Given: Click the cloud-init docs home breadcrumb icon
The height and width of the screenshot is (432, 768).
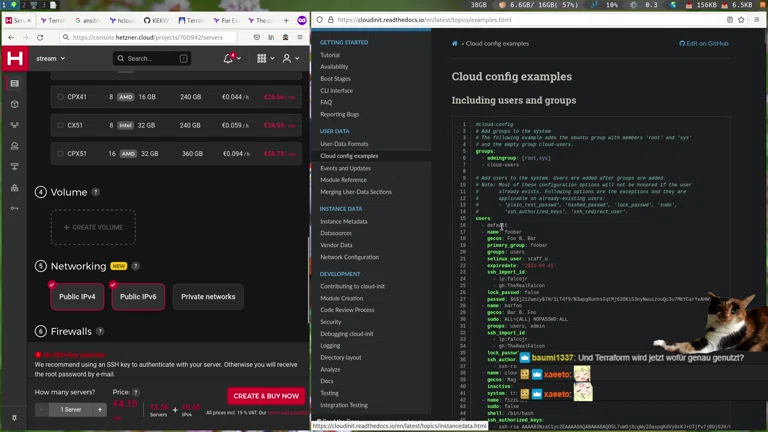Looking at the screenshot, I should 455,44.
